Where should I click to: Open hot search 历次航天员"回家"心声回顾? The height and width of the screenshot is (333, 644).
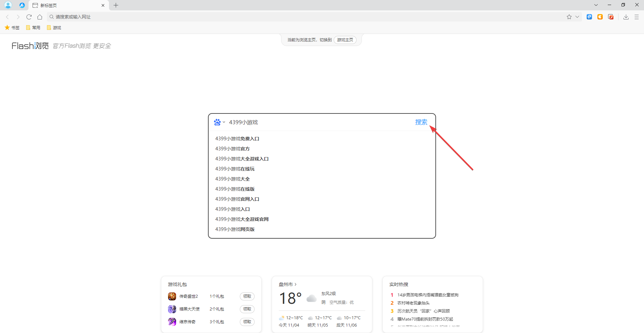coord(424,311)
